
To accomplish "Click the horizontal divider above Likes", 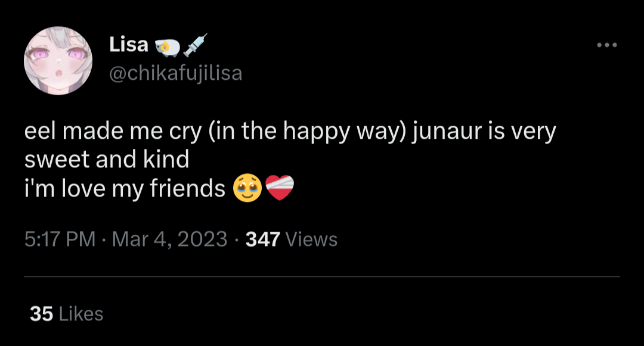I will (322, 277).
